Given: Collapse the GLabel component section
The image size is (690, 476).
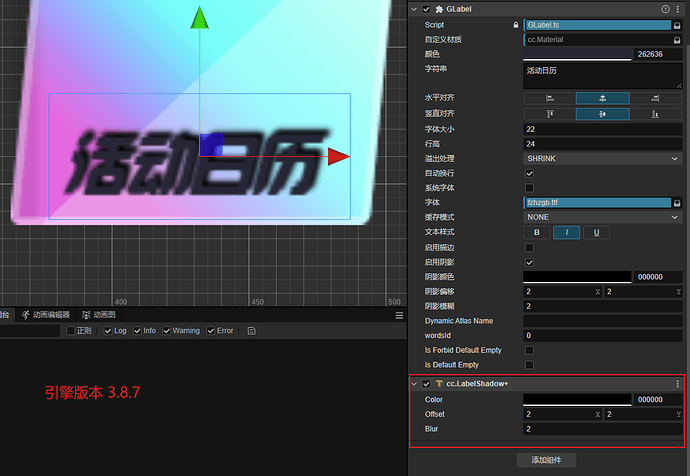Looking at the screenshot, I should pos(414,9).
